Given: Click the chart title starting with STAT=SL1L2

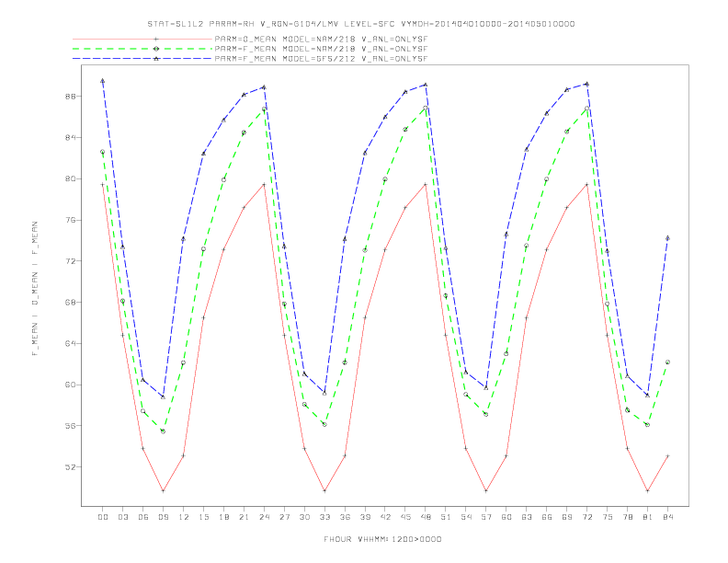Looking at the screenshot, I should click(360, 24).
